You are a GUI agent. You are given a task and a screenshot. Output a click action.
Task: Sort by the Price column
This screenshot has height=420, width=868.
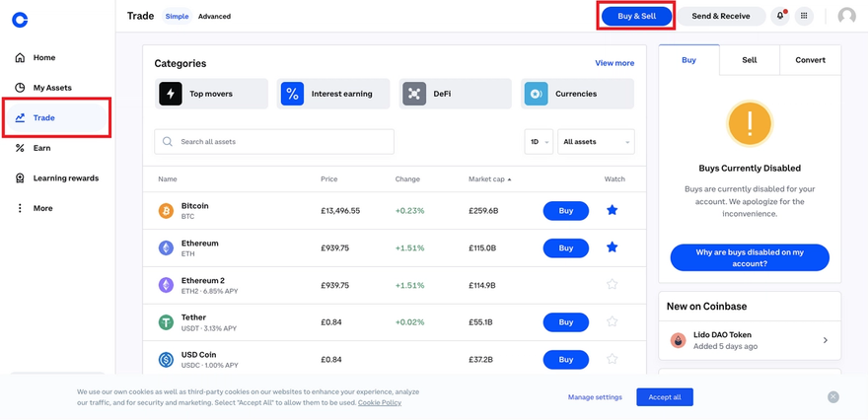click(328, 179)
